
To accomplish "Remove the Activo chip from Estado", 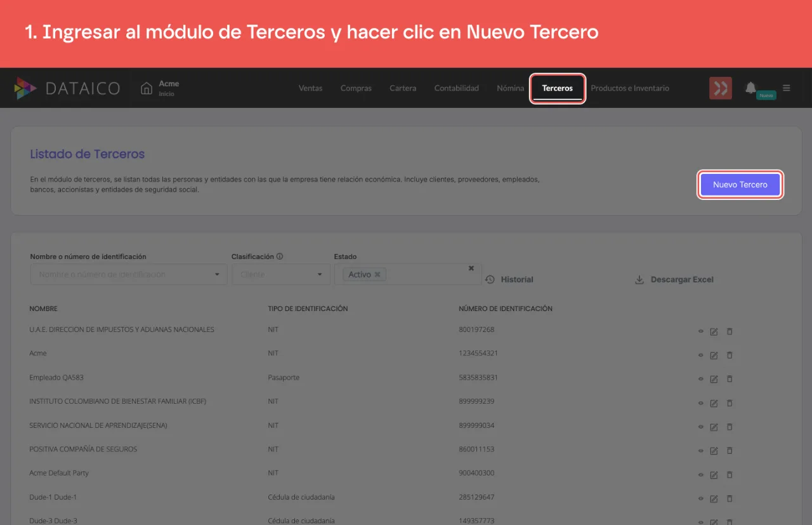I will [x=377, y=274].
